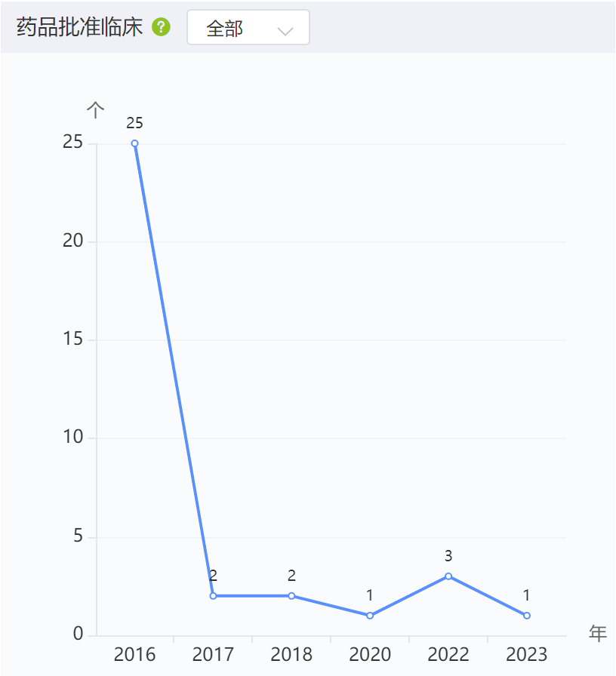This screenshot has width=616, height=676.
Task: Click the value label 3 above 2022
Action: (x=448, y=556)
